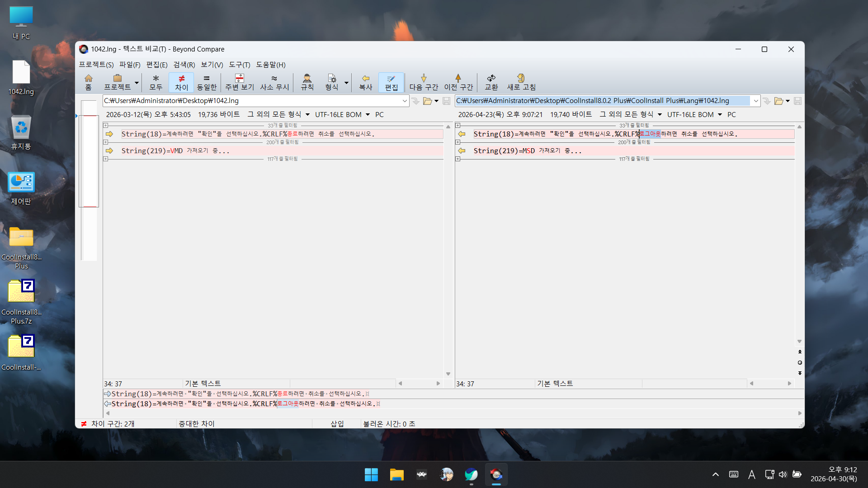Click the Ignore Minor (사소 무시) button

pyautogui.click(x=274, y=82)
